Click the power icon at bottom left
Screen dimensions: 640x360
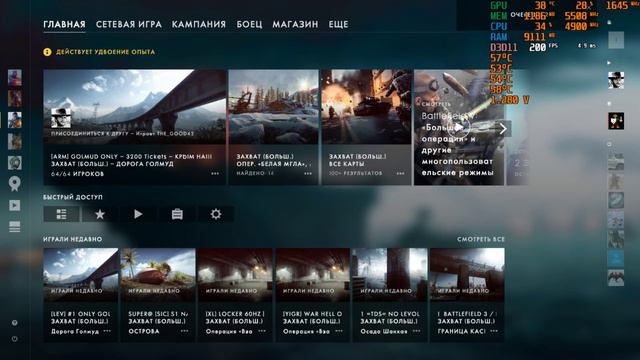(x=15, y=339)
